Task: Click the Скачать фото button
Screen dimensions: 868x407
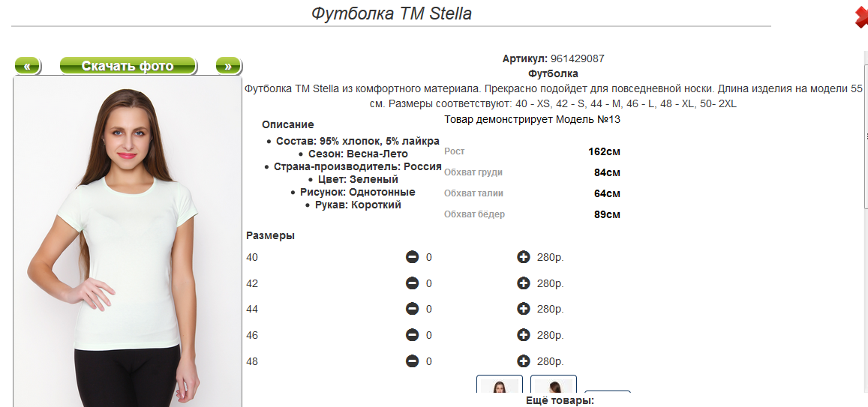Action: pyautogui.click(x=128, y=66)
